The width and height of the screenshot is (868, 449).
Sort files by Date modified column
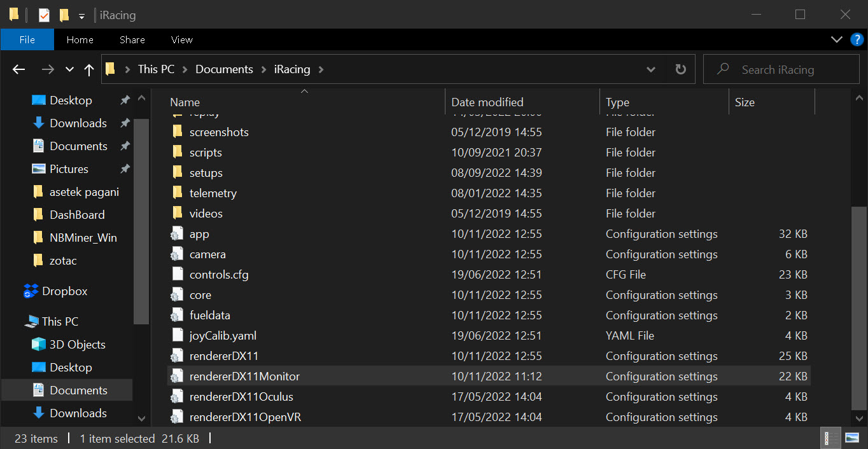point(487,102)
